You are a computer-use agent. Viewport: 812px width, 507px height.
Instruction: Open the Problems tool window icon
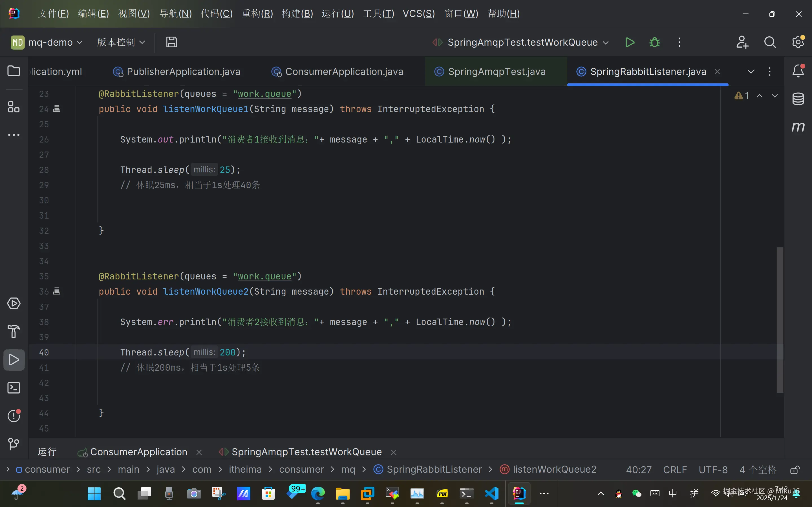[x=14, y=416]
